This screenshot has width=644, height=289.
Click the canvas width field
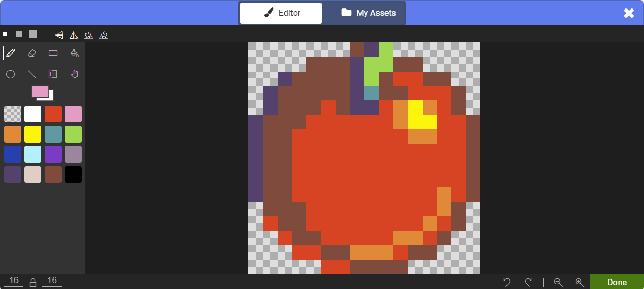pyautogui.click(x=14, y=281)
